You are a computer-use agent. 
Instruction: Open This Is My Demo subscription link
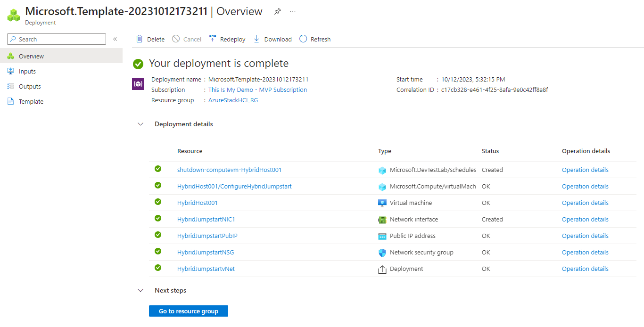(257, 90)
